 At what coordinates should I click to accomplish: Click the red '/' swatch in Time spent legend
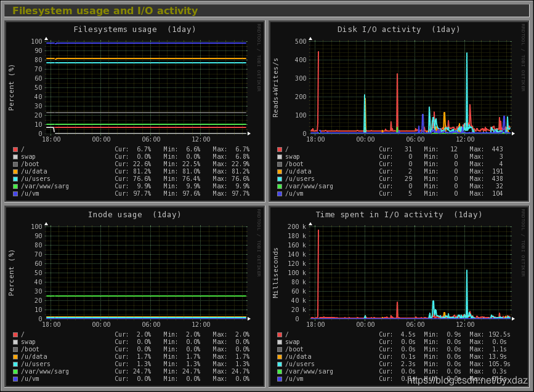coord(280,335)
